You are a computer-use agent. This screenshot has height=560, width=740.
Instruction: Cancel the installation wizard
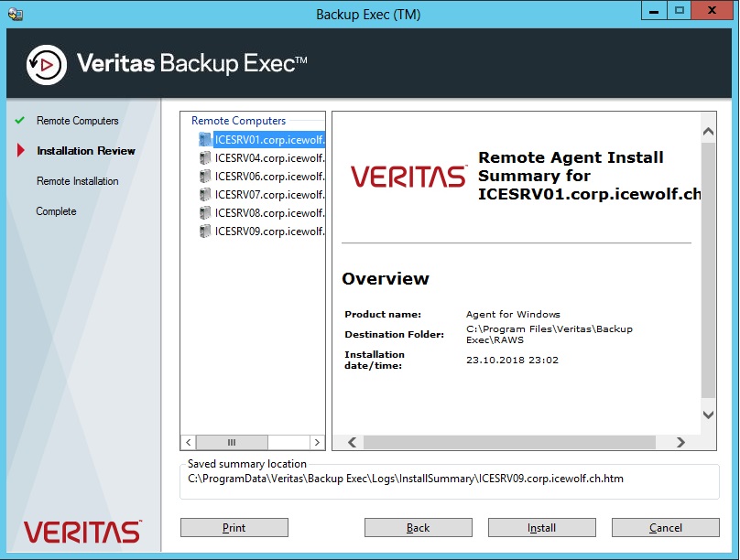point(666,527)
